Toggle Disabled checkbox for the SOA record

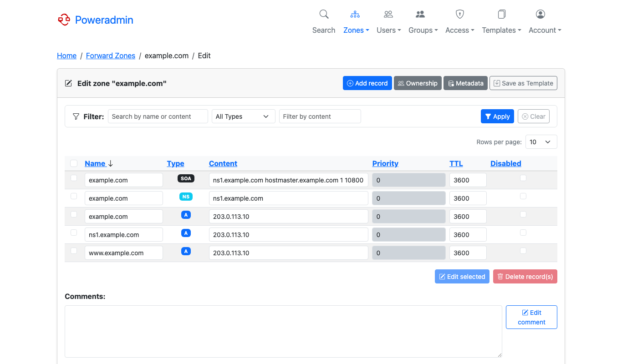point(523,178)
